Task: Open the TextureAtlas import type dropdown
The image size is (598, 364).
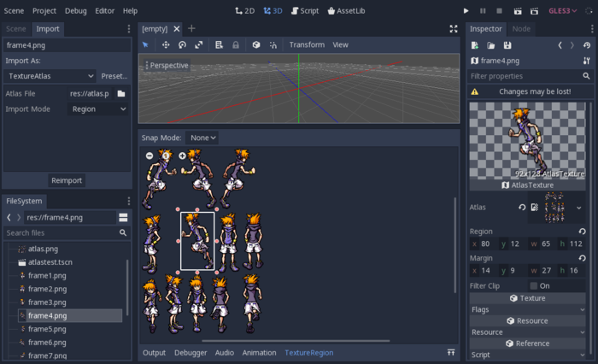Action: (x=50, y=76)
